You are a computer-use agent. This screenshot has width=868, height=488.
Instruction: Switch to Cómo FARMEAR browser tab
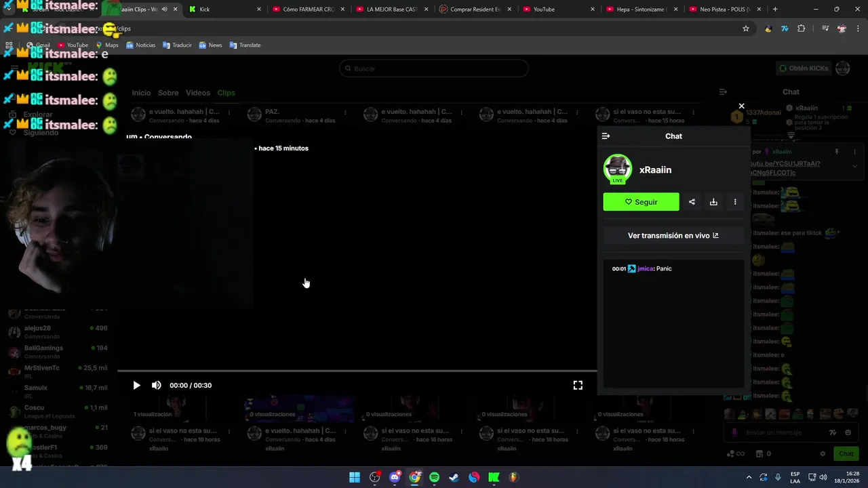point(309,9)
